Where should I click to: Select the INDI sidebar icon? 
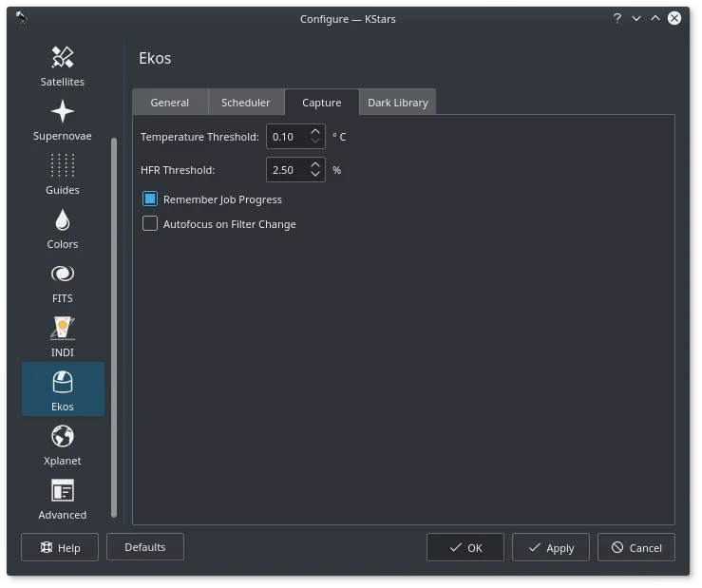click(x=63, y=328)
